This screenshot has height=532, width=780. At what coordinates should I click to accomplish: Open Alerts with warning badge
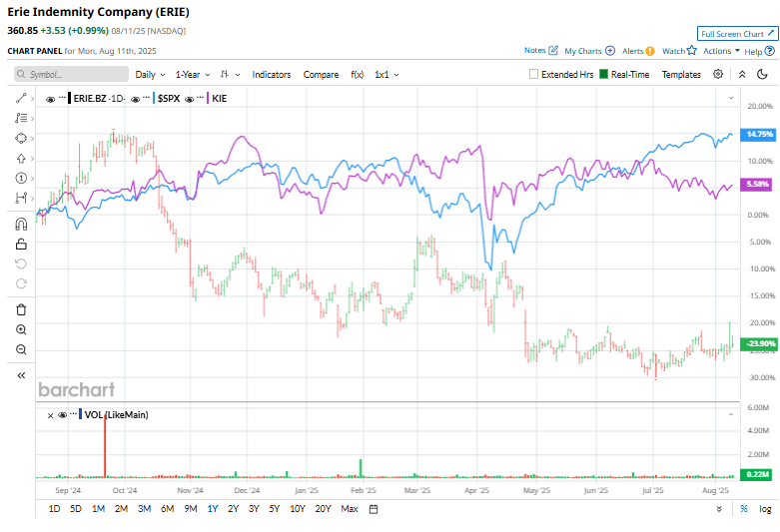650,51
